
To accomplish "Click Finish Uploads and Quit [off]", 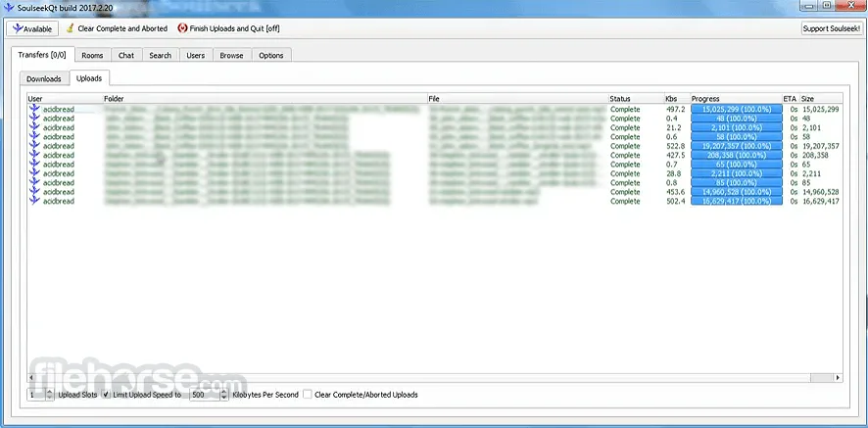I will pyautogui.click(x=228, y=28).
